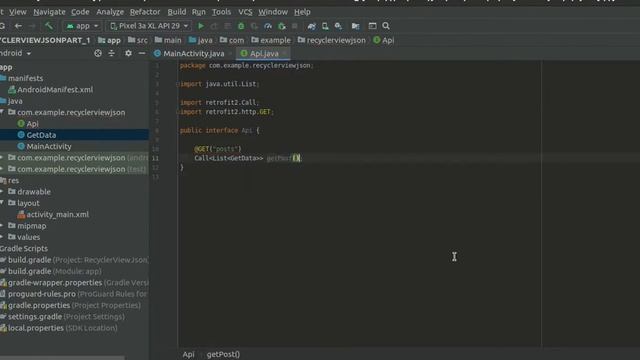Click the getPost() breadcrumb at editor bottom
This screenshot has height=360, width=640.
pyautogui.click(x=223, y=354)
